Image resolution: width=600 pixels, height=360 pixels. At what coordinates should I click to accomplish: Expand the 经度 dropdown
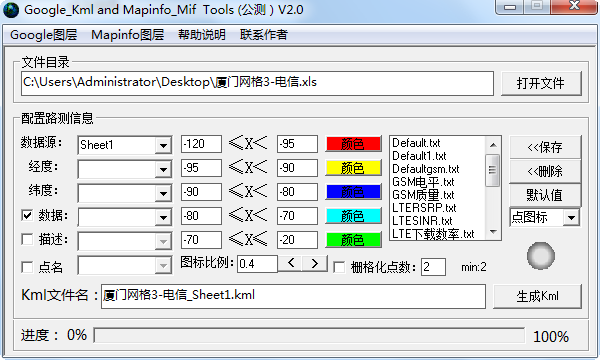(x=163, y=169)
